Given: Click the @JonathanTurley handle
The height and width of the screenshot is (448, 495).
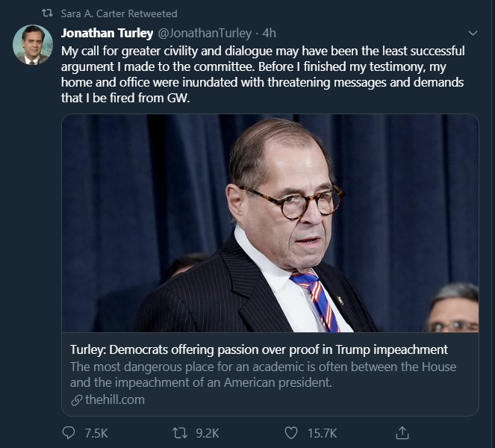Looking at the screenshot, I should (204, 34).
